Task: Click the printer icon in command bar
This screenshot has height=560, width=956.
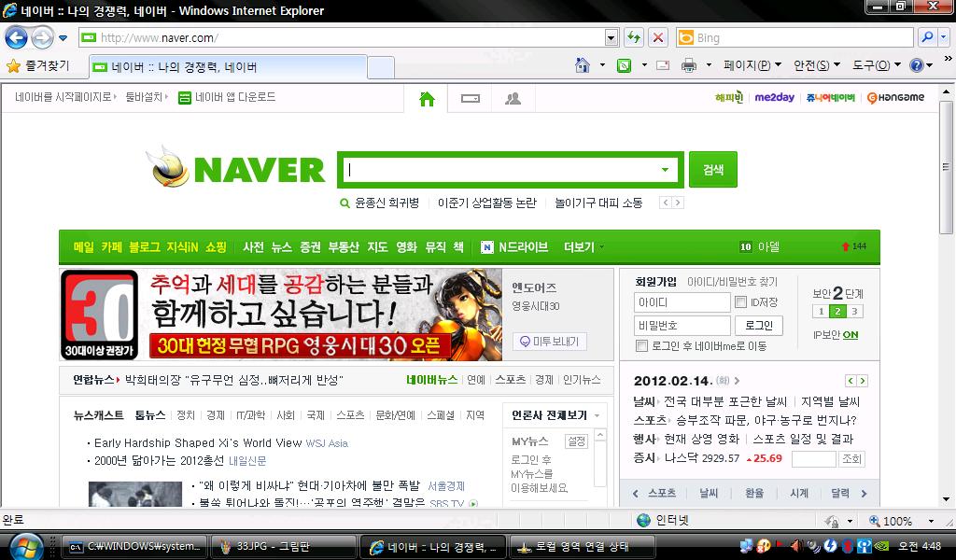Action: (689, 65)
